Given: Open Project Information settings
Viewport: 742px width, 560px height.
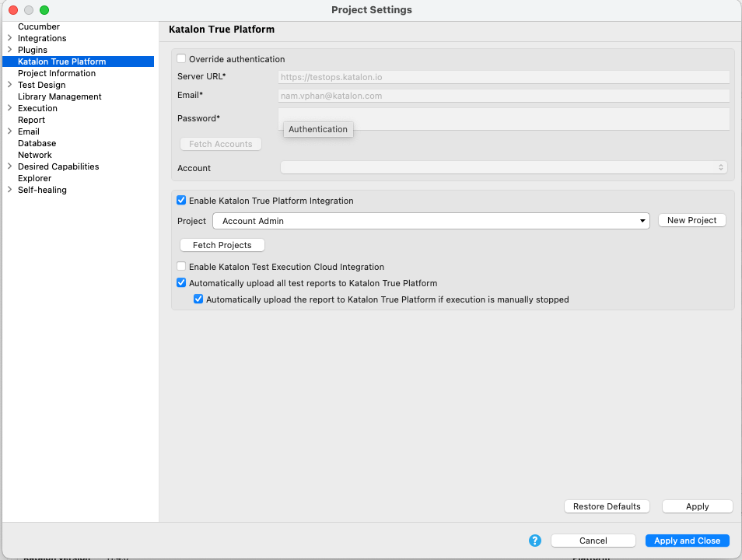Looking at the screenshot, I should [x=57, y=73].
